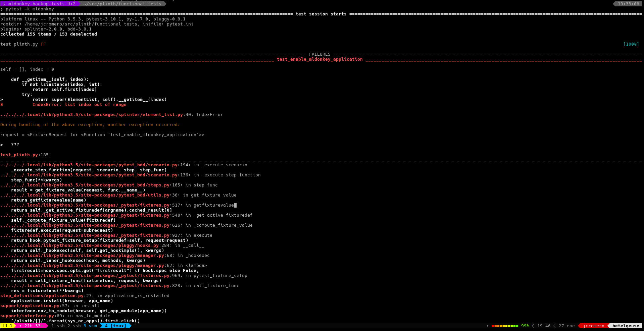Image resolution: width=644 pixels, height=331 pixels.
Task: Click support/interface.py:69 path
Action: click(x=33, y=316)
